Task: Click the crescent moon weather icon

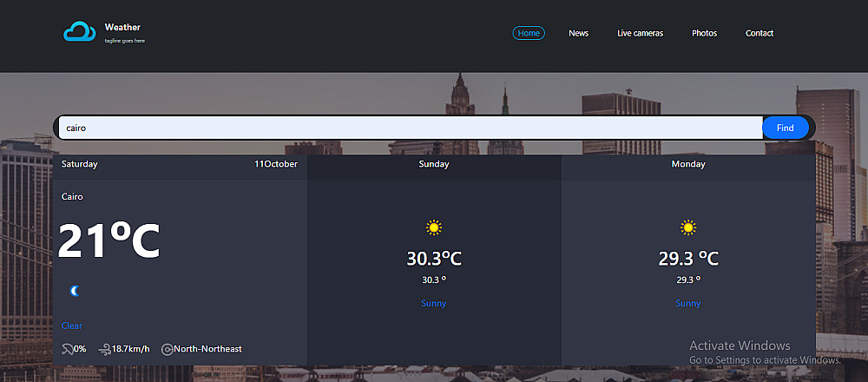Action: coord(75,291)
